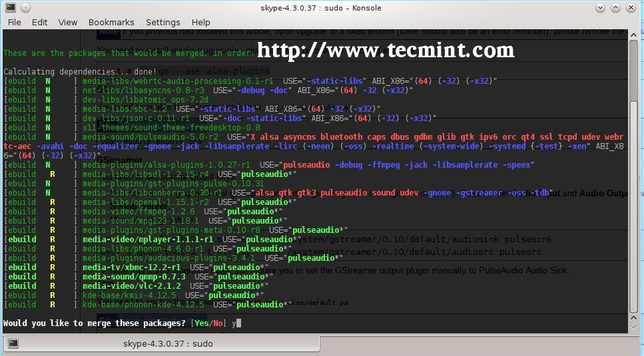Click the media-libs/openal-1.15.1-r2 package text

click(146, 202)
